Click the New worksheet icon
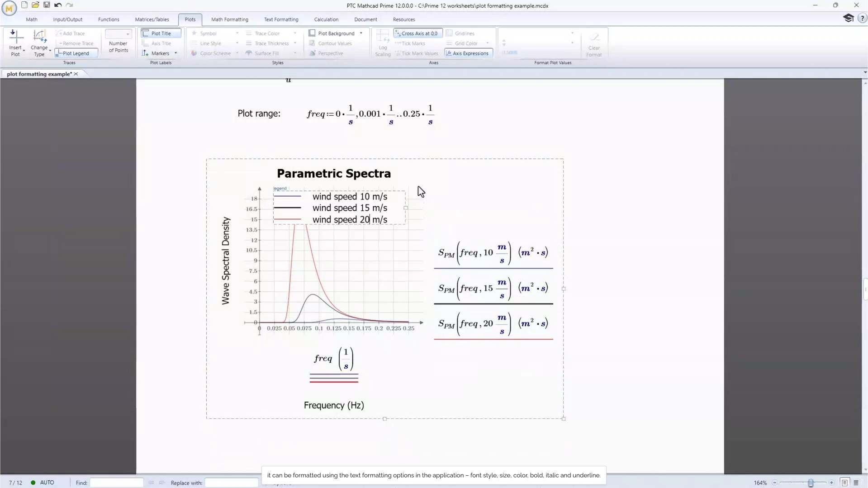This screenshot has width=868, height=488. (24, 5)
